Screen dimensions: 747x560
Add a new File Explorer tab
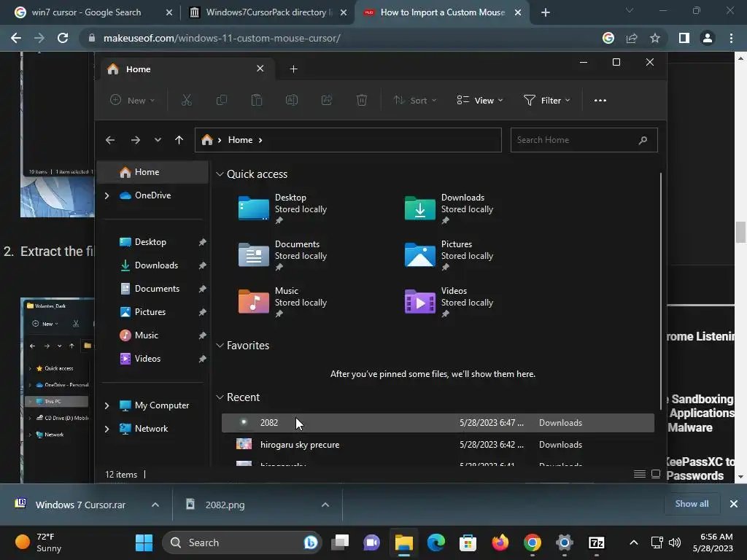pos(293,69)
